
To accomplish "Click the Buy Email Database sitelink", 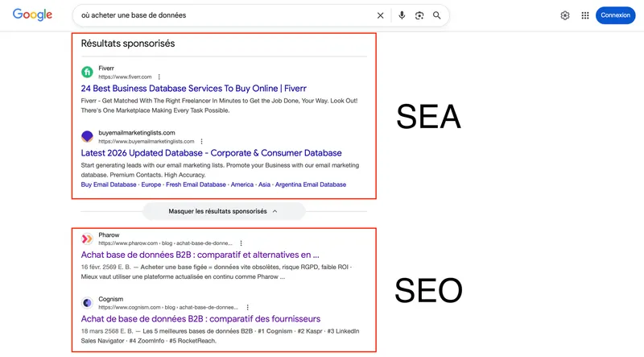I will pos(109,185).
